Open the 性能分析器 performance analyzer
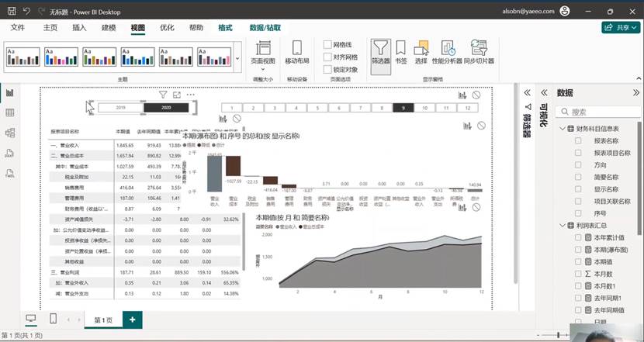 (x=447, y=52)
